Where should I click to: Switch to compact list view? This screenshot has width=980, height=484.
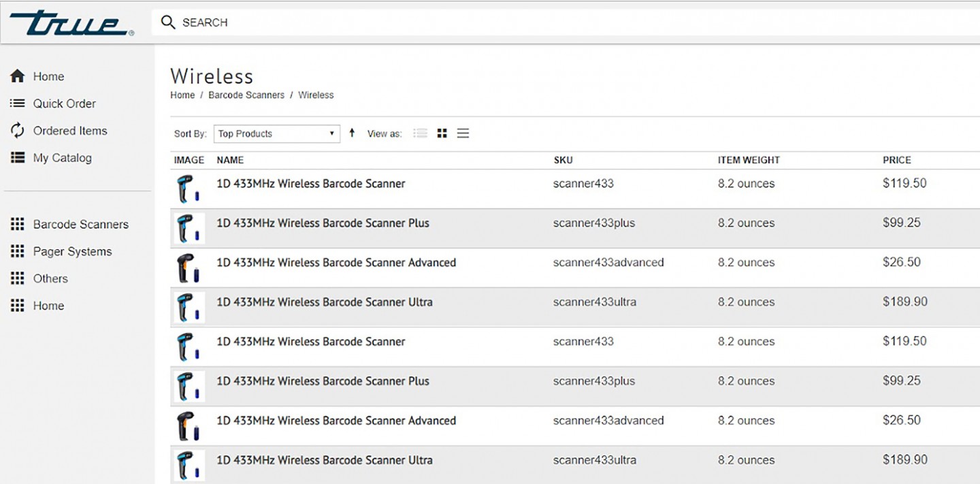pyautogui.click(x=463, y=133)
